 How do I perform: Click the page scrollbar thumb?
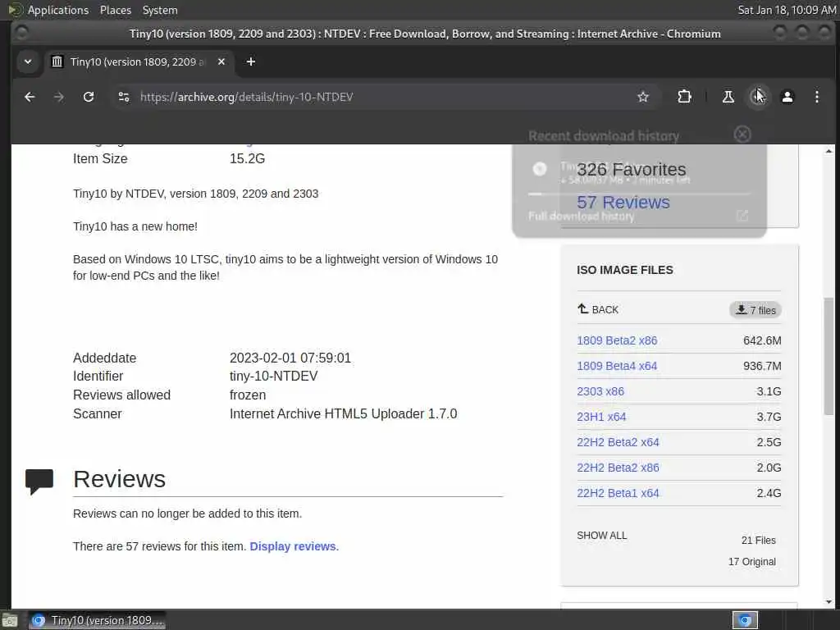pyautogui.click(x=829, y=356)
